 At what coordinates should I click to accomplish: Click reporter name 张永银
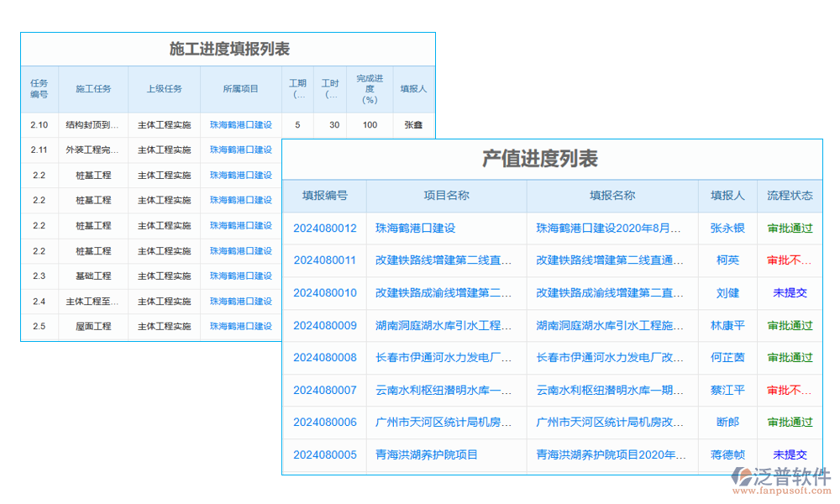pyautogui.click(x=727, y=228)
